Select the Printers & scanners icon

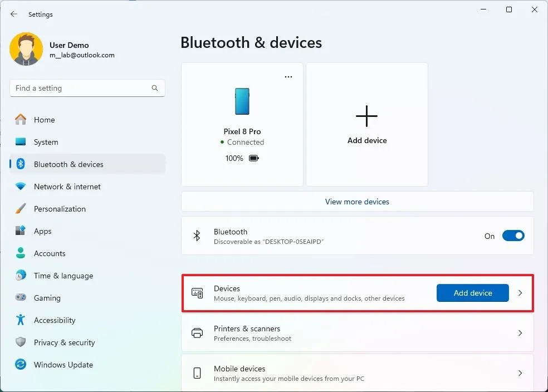[197, 332]
